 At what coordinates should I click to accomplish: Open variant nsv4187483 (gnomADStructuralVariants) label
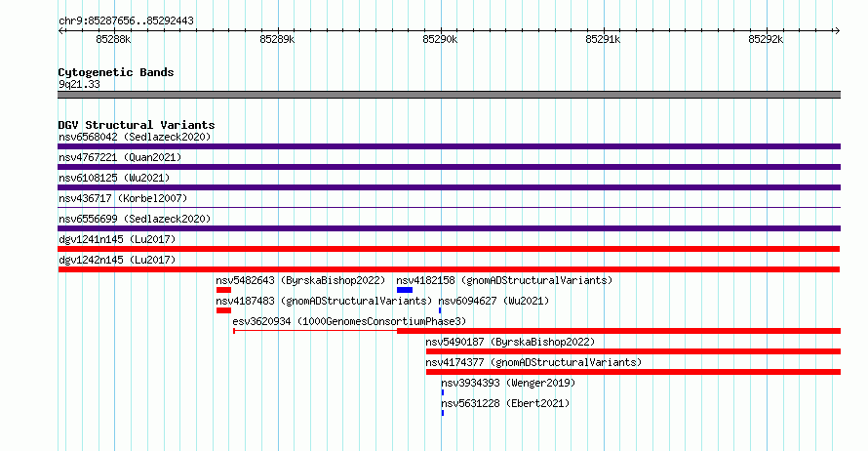pyautogui.click(x=324, y=301)
